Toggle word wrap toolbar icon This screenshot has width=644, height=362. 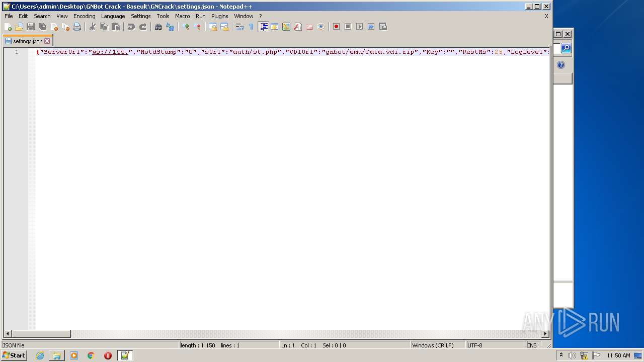(240, 27)
